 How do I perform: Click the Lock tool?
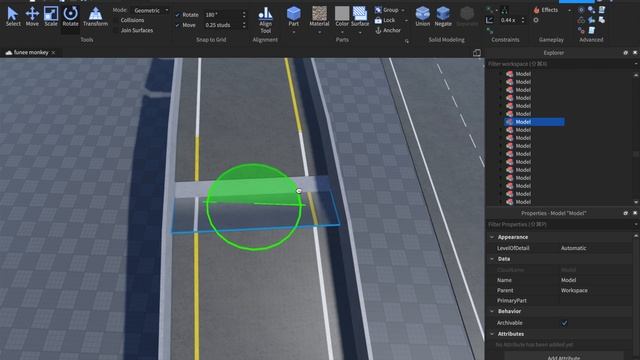click(385, 20)
